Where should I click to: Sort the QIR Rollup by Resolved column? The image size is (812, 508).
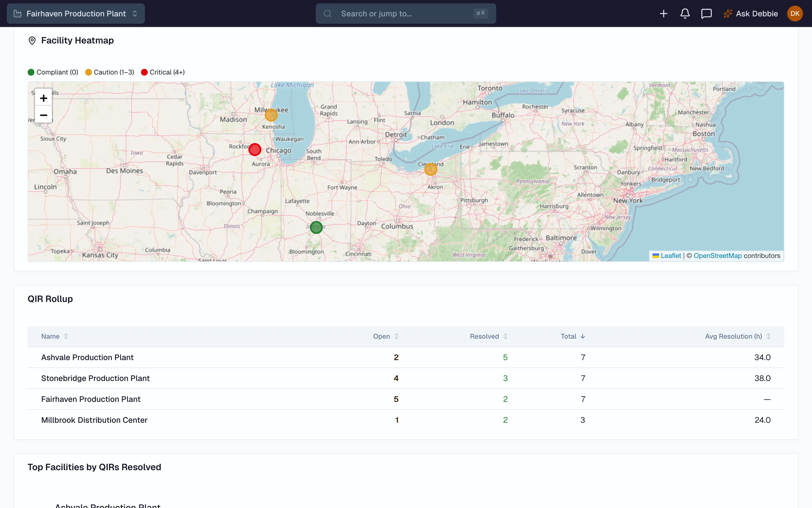pos(489,336)
